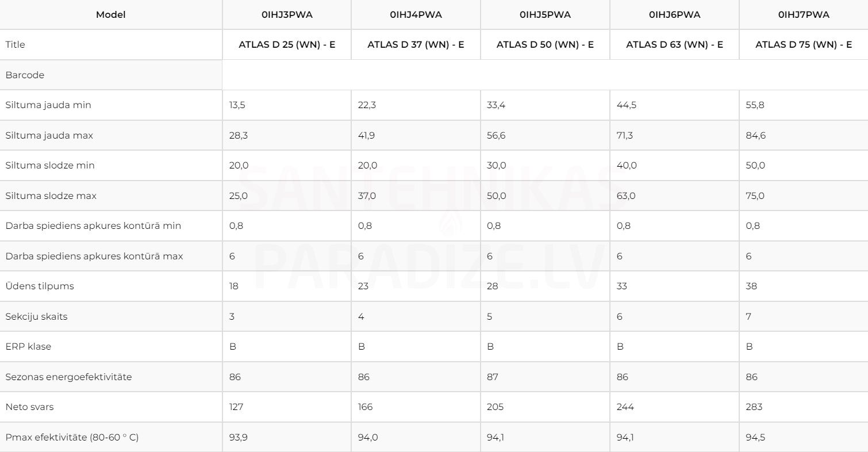Click the Pmax efektivitāte (80-60 °C) label

72,438
